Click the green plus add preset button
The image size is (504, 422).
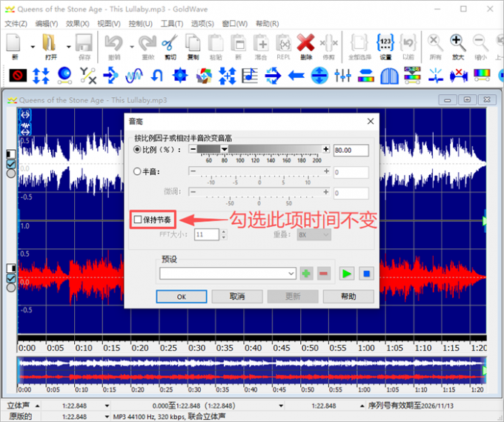tap(306, 274)
